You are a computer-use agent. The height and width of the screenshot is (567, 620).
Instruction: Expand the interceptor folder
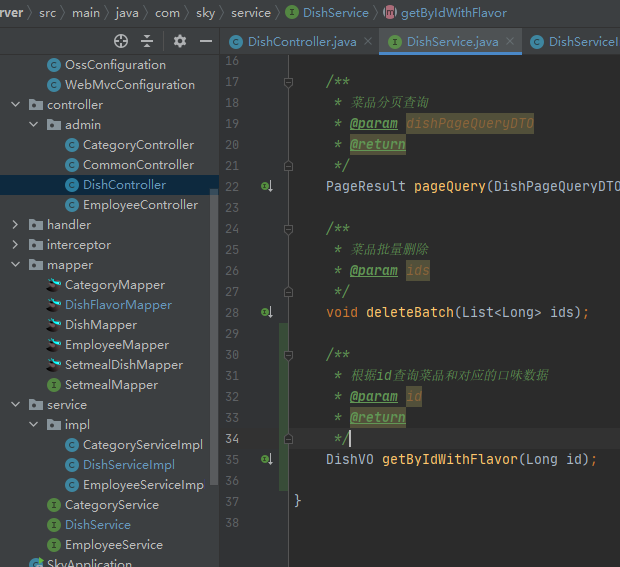(x=15, y=245)
